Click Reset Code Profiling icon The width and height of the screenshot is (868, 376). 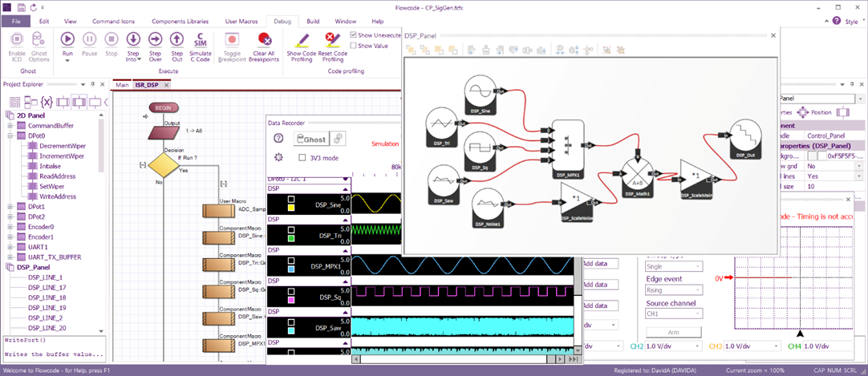332,38
